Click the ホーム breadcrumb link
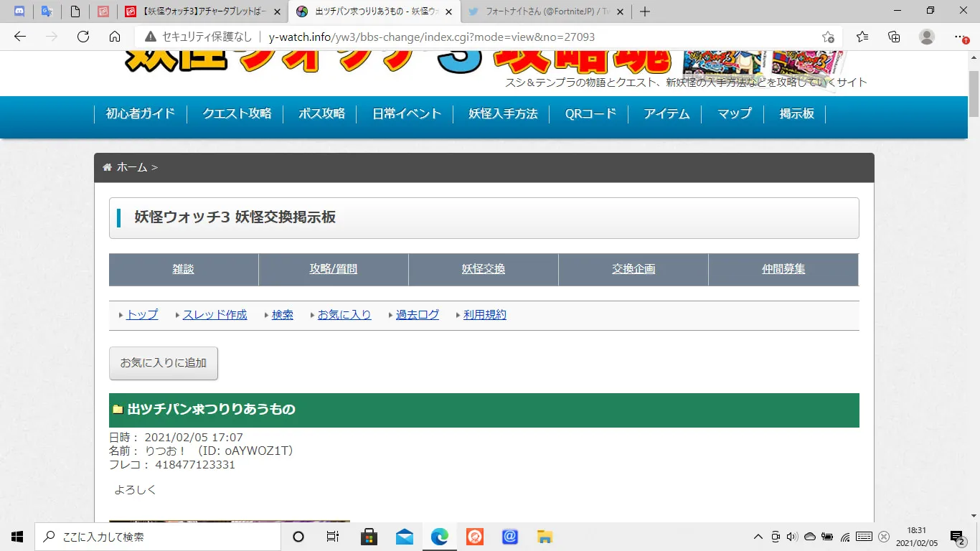The image size is (980, 551). (132, 167)
